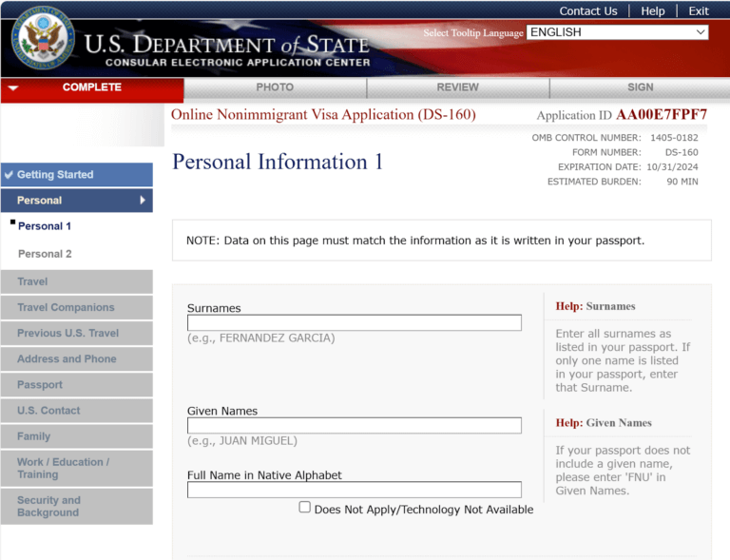Switch to the REVIEW tab

click(457, 87)
